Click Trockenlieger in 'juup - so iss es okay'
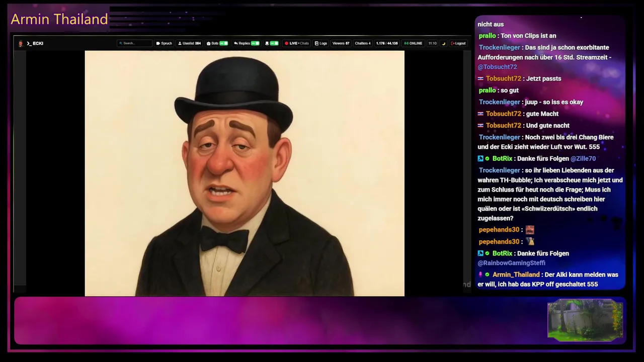Image resolution: width=644 pixels, height=362 pixels. 499,102
